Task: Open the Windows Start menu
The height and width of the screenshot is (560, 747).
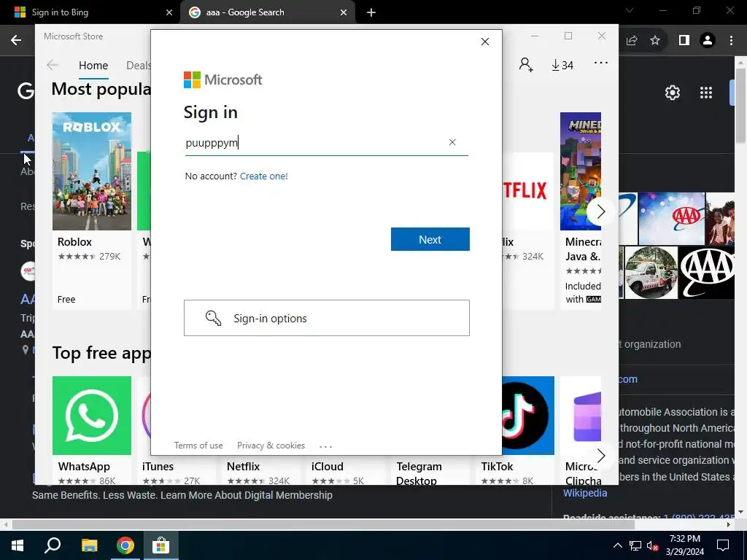Action: coord(18,545)
